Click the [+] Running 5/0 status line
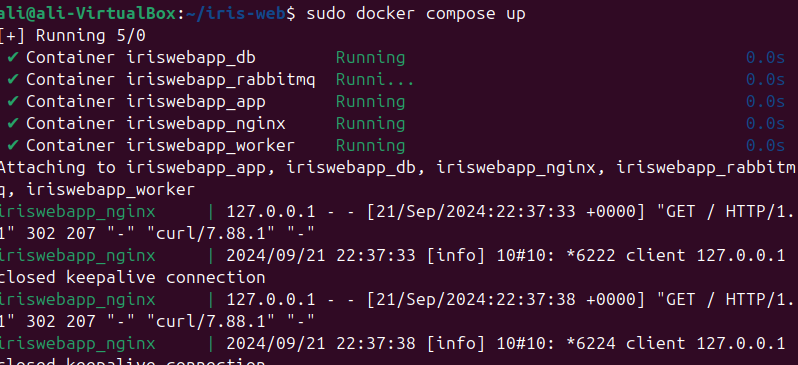798x365 pixels. point(73,36)
